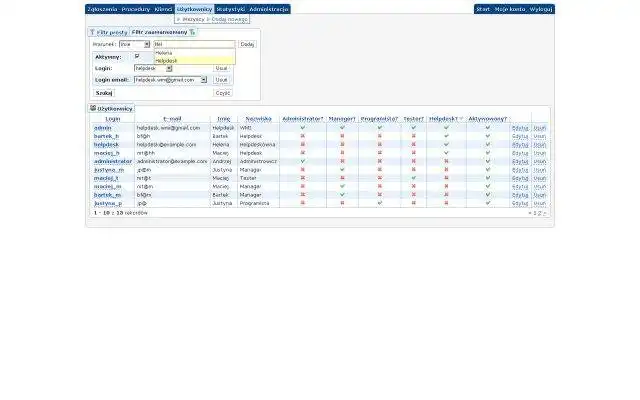
Task: Remove the Login filter with Usuń
Action: click(x=222, y=68)
